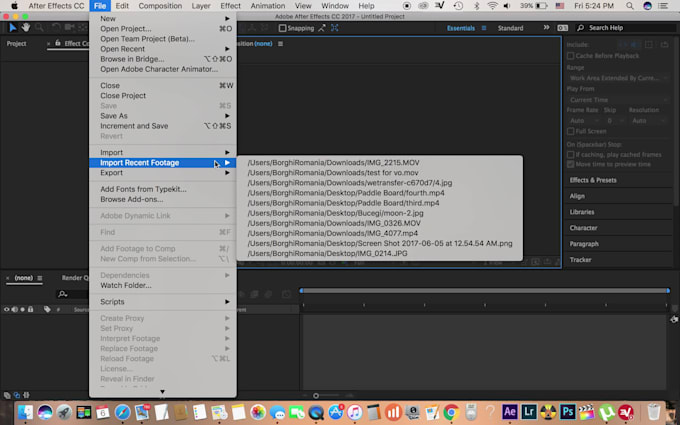Open App Store from the Dock

(x=335, y=412)
